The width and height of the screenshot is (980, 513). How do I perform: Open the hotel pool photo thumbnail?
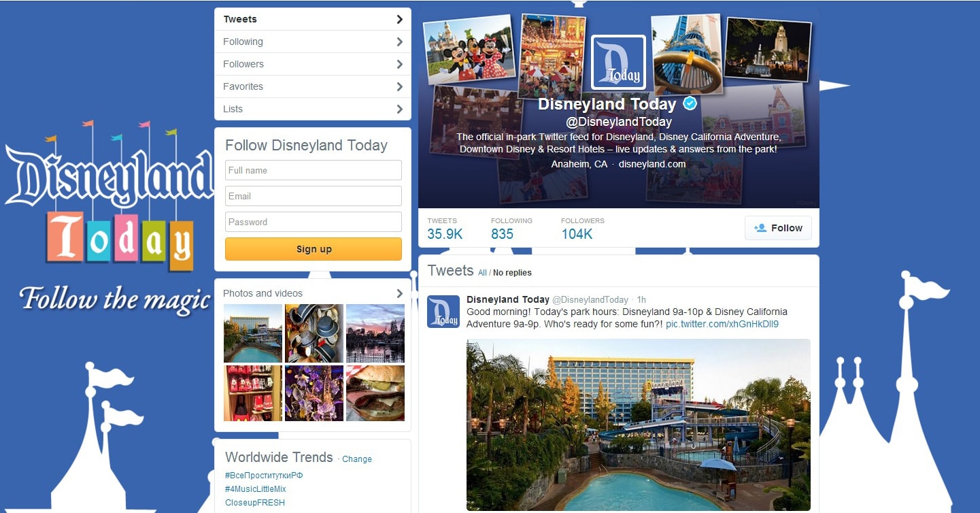(x=253, y=333)
